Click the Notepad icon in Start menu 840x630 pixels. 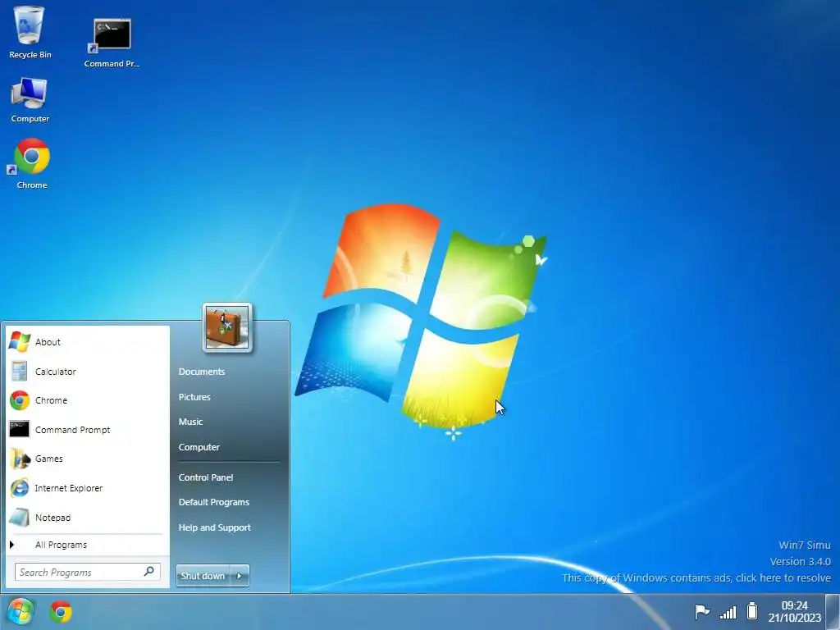(x=20, y=518)
